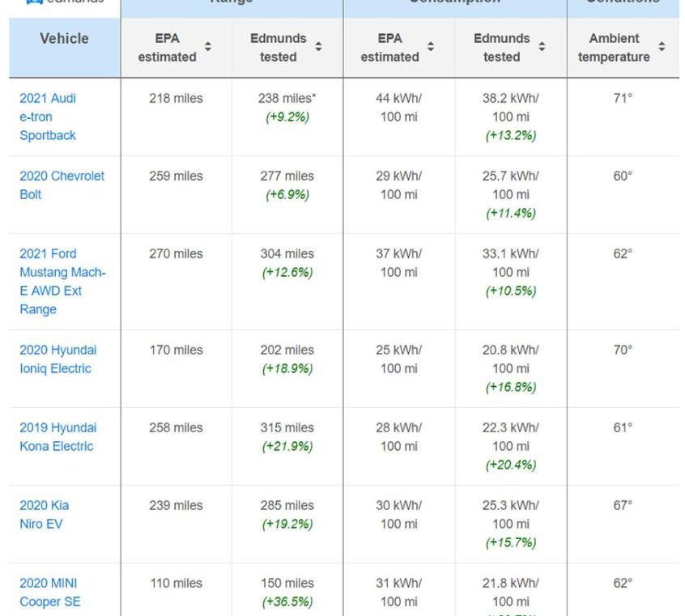Screen dimensions: 685x616
Task: Select the '(+12.6%)' range value
Action: (x=287, y=273)
